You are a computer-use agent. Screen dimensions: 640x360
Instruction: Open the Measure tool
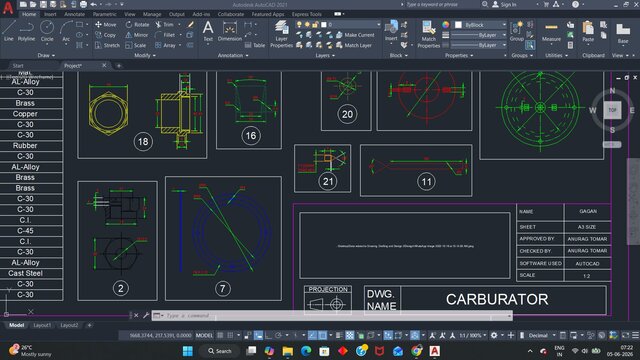[x=551, y=32]
